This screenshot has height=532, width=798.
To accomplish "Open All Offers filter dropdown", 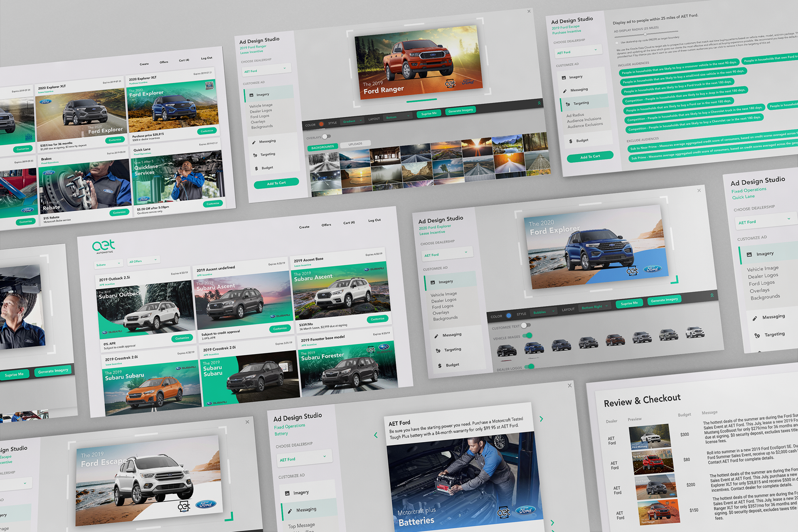I will pyautogui.click(x=144, y=261).
